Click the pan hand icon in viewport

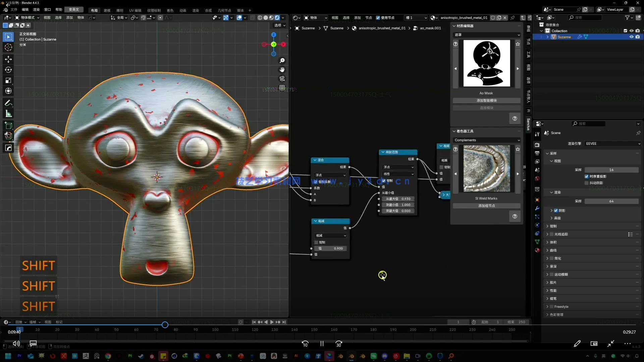(x=282, y=69)
